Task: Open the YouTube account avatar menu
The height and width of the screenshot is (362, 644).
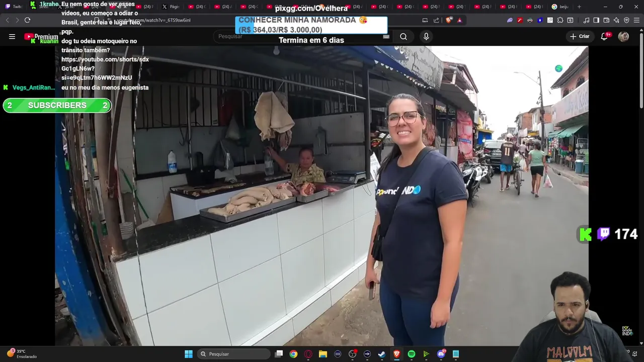Action: tap(623, 36)
